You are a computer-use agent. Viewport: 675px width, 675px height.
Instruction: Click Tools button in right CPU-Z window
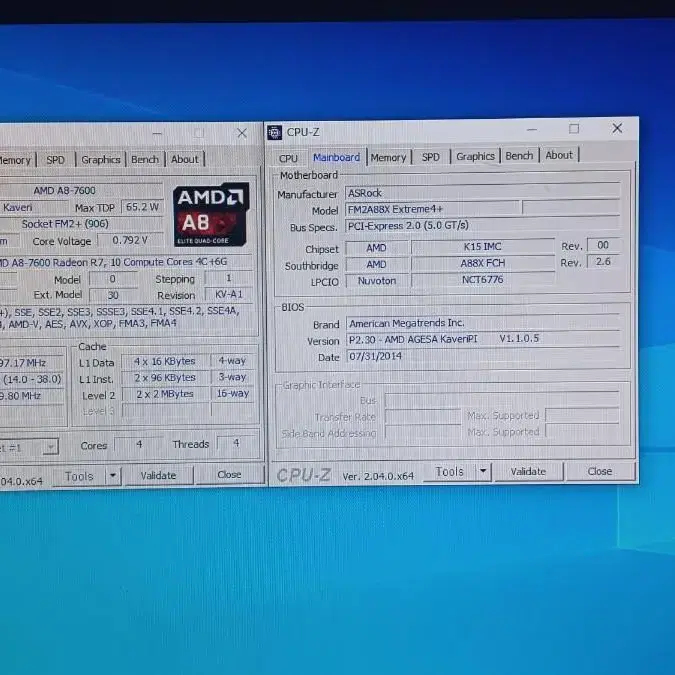(449, 472)
